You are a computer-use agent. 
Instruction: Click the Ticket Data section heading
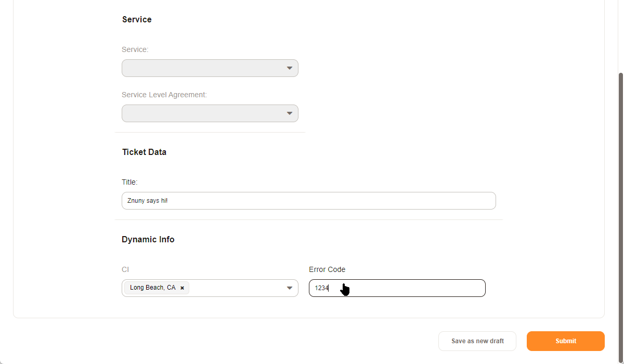pos(144,152)
